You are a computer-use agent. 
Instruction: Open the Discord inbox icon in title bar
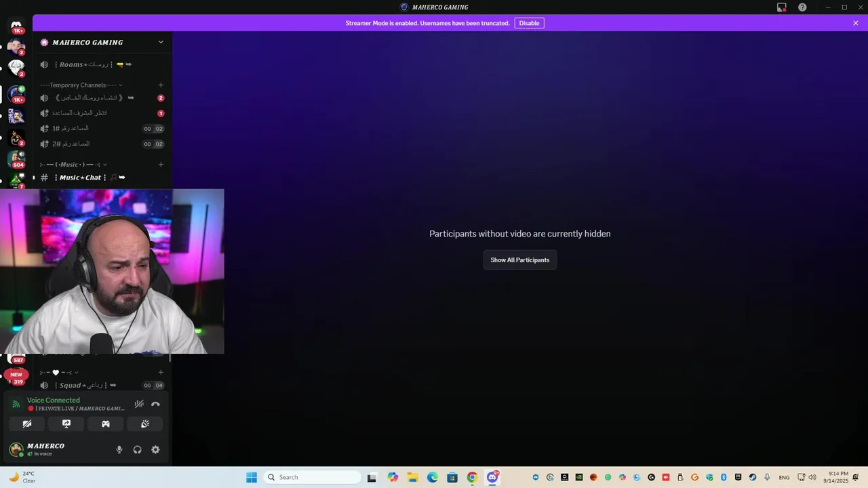(782, 7)
